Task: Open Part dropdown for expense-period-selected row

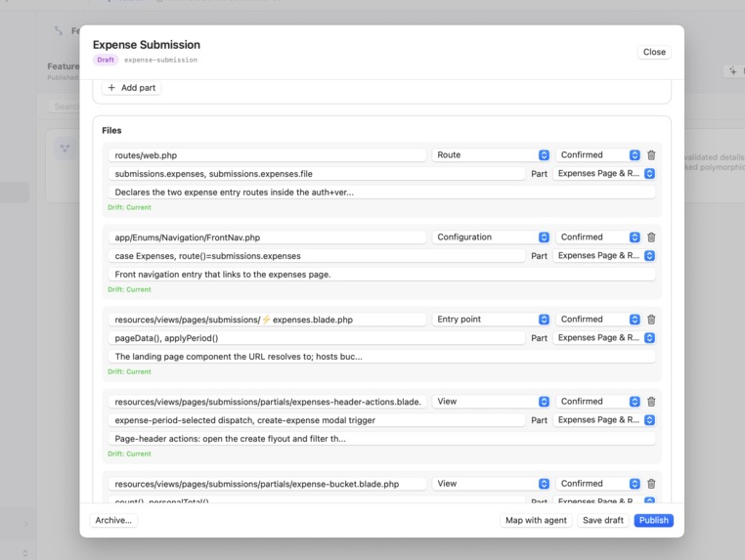Action: point(604,420)
